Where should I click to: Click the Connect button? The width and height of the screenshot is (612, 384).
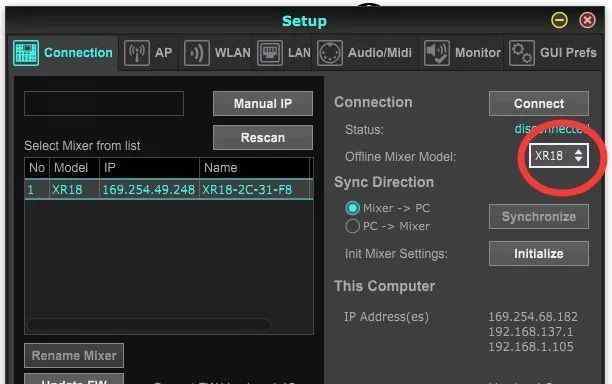(x=539, y=103)
